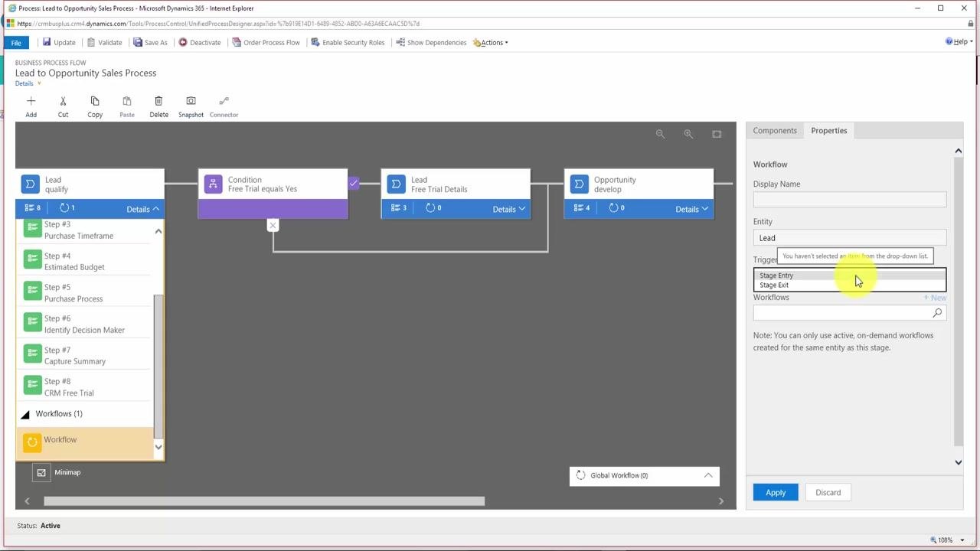
Task: Open Order Process Flow
Action: click(266, 43)
